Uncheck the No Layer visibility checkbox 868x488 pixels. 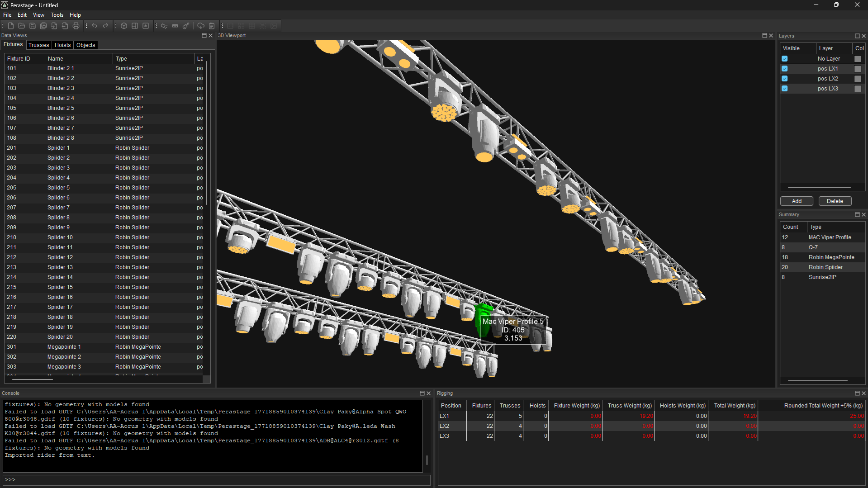tap(785, 59)
